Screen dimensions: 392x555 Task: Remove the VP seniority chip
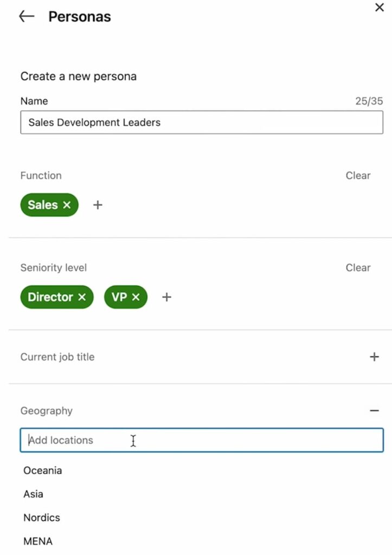[x=136, y=297]
